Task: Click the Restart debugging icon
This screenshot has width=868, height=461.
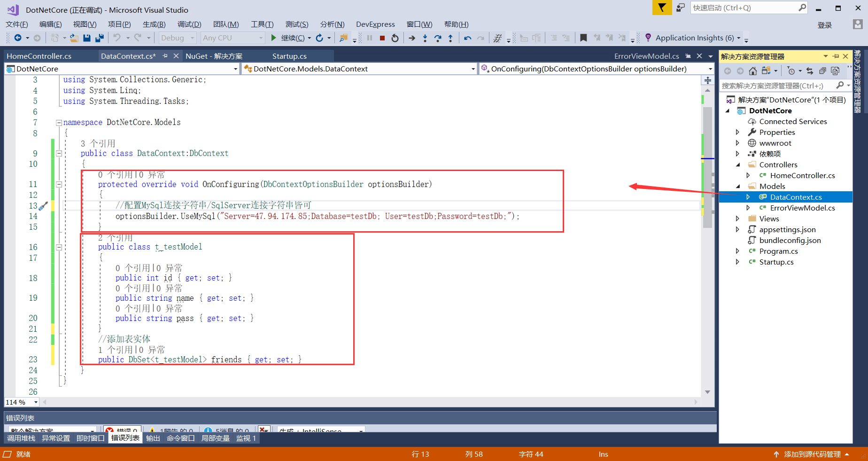Action: [395, 38]
